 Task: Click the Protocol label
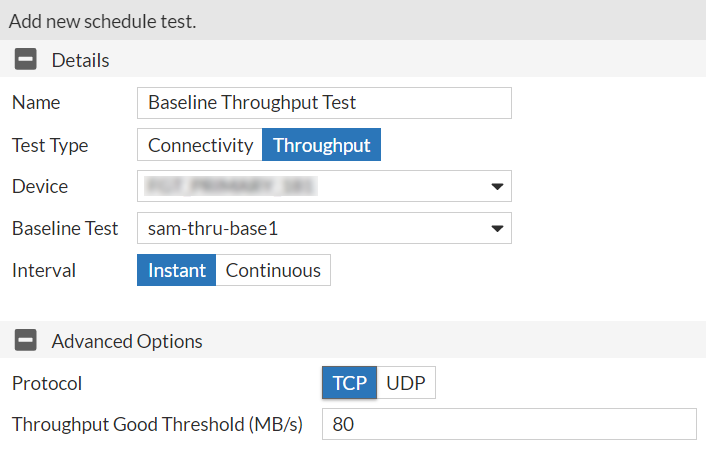click(47, 383)
